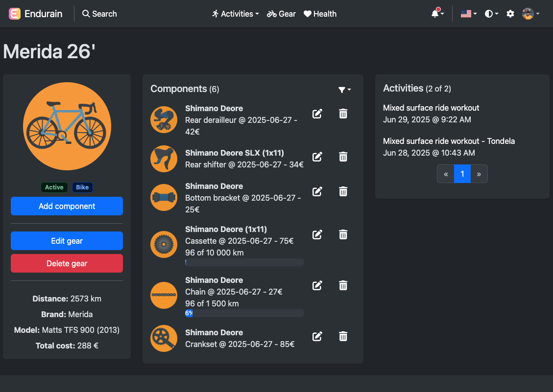The width and height of the screenshot is (553, 392).
Task: Delete the chain component
Action: (343, 285)
